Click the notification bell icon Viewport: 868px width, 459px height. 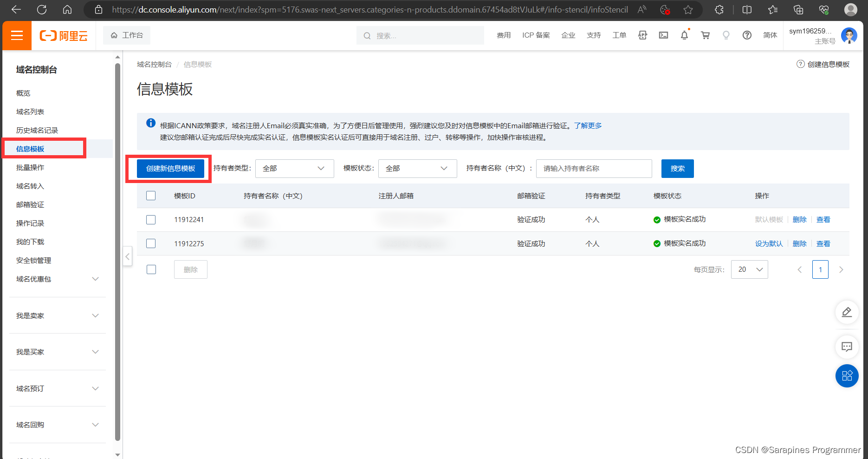(684, 35)
